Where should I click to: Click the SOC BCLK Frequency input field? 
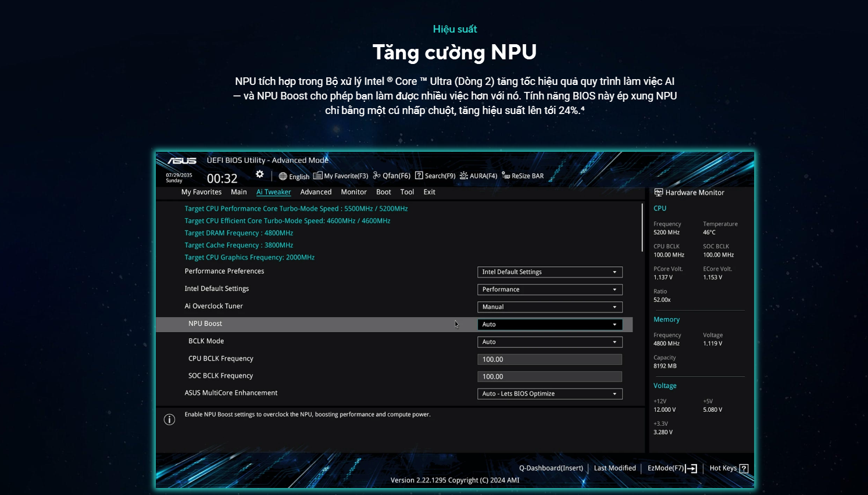point(549,376)
